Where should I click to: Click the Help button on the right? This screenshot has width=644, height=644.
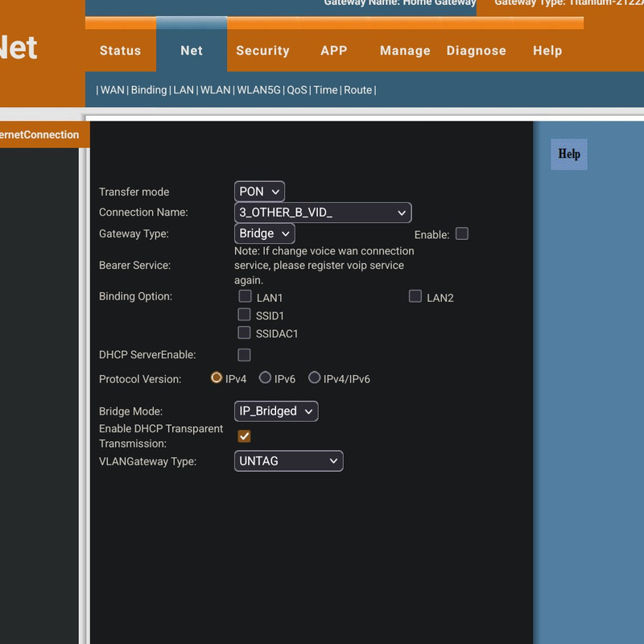[568, 154]
